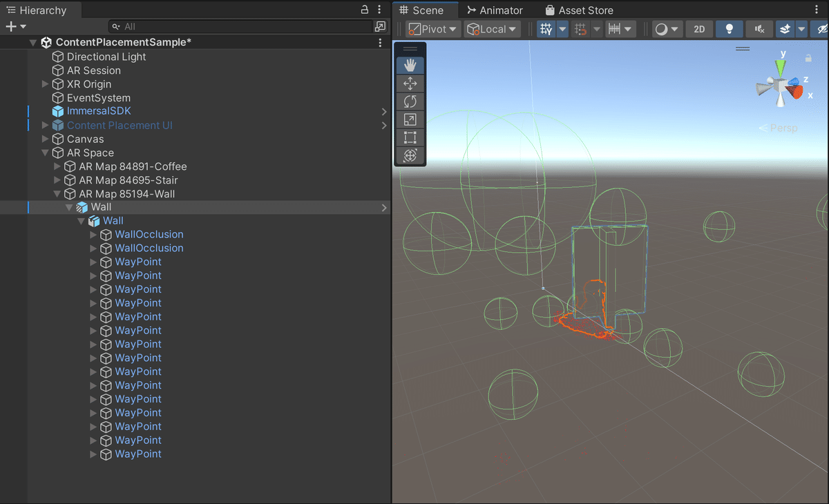Select the Hand view tool
Viewport: 829px width, 504px height.
[410, 66]
